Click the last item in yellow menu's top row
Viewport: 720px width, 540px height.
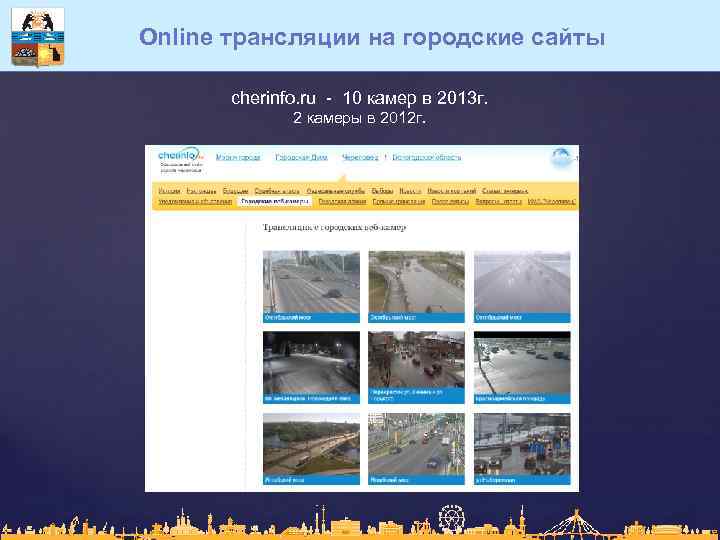coord(505,191)
